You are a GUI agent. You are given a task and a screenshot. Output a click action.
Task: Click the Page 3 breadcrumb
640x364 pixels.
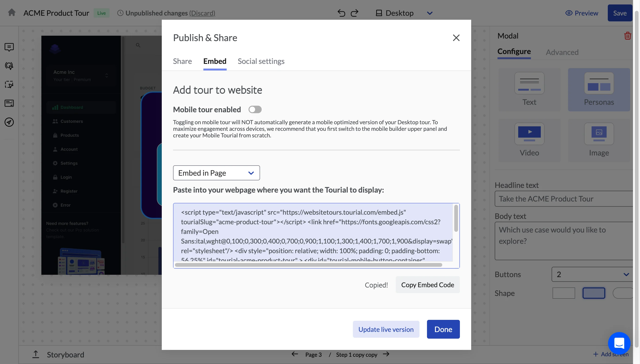(x=313, y=355)
